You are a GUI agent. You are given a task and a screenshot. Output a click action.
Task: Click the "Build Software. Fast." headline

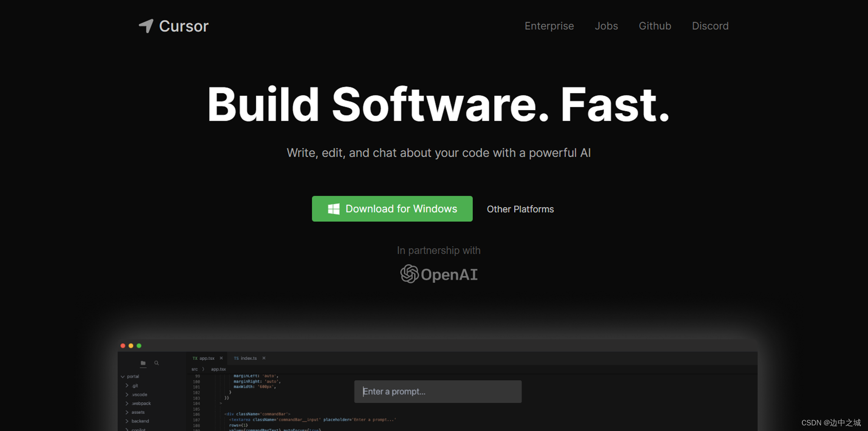coord(438,104)
